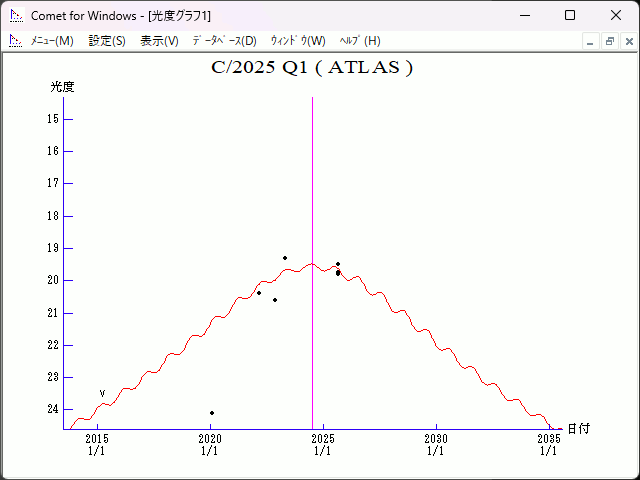Minimize the inner 光度グラフ1 child window
The image size is (640, 480).
point(590,41)
